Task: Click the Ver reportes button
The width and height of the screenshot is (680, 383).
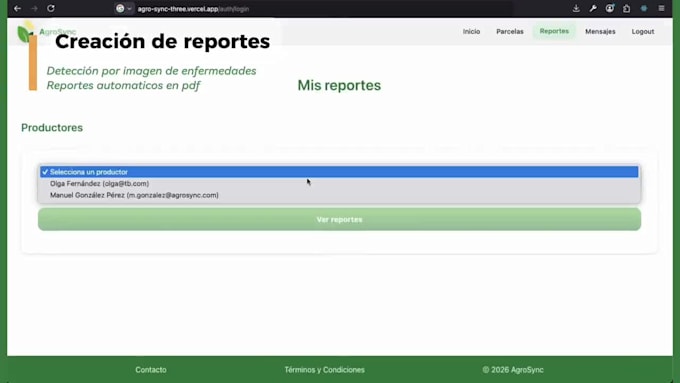Action: (x=339, y=219)
